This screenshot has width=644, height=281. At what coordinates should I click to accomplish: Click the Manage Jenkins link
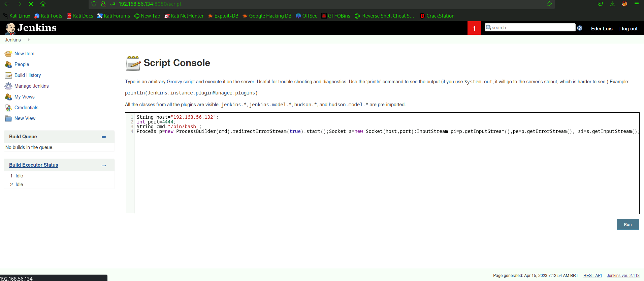point(32,86)
